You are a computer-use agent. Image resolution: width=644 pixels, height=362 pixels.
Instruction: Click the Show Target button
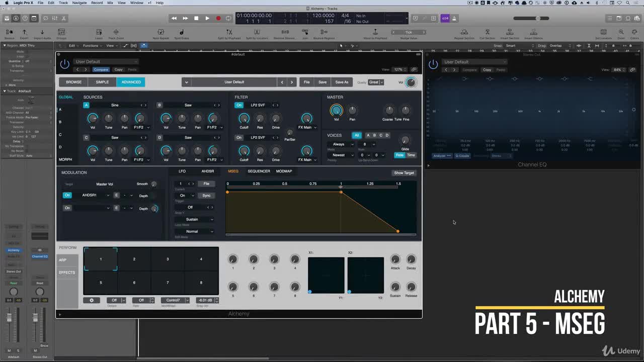click(404, 172)
